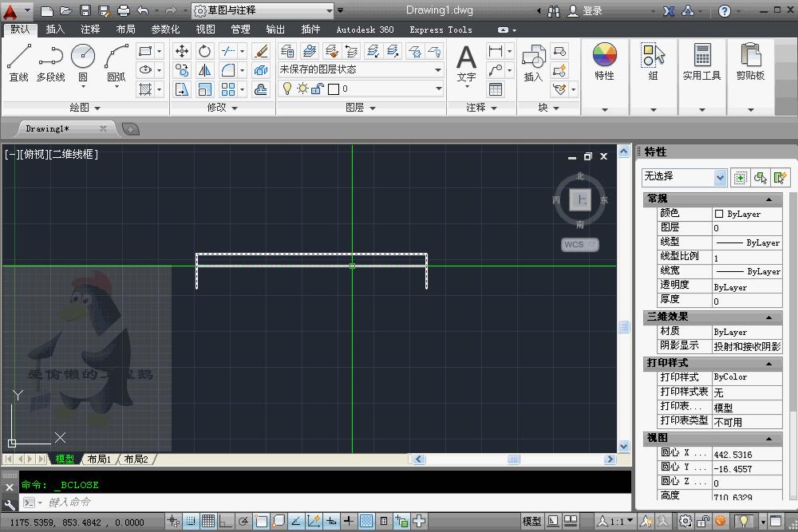Open the Layer Properties manager
This screenshot has height=532, width=798.
(287, 51)
